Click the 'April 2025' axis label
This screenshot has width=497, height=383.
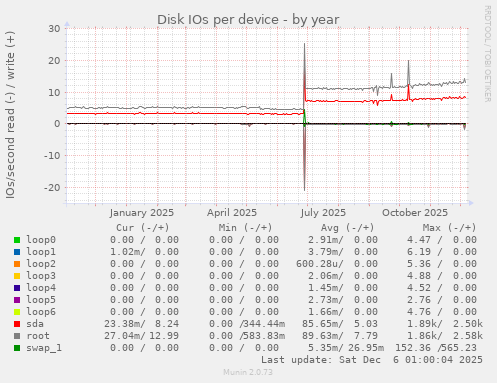[232, 213]
